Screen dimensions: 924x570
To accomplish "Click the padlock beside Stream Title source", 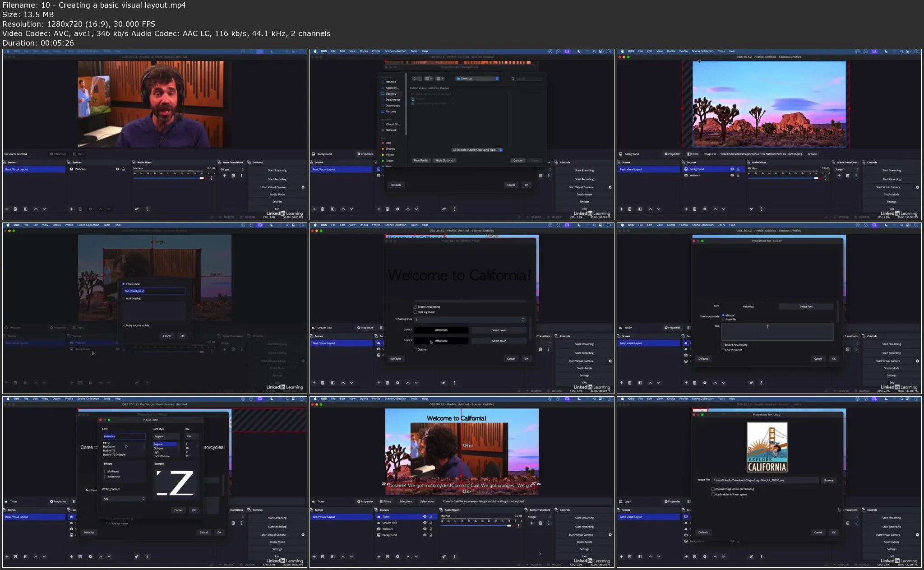I will pos(431,523).
